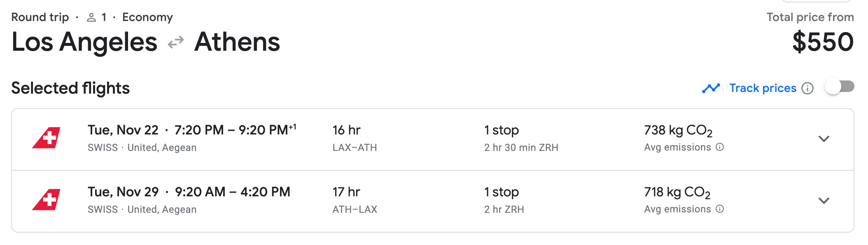Viewport: 868px width, 245px height.
Task: Click the Los Angeles origin heading
Action: (x=84, y=43)
